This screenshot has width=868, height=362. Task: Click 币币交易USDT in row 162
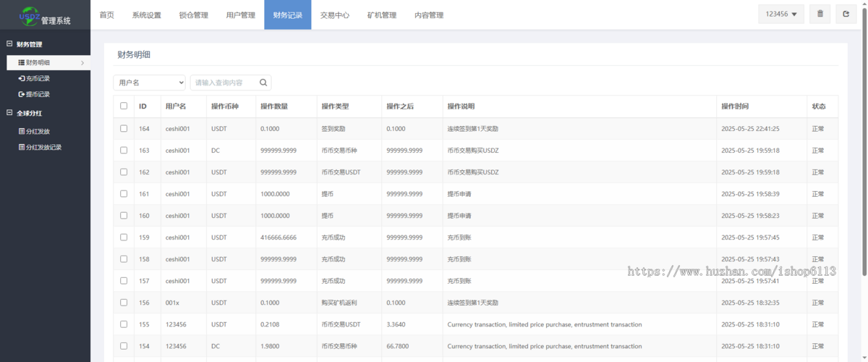coord(341,172)
